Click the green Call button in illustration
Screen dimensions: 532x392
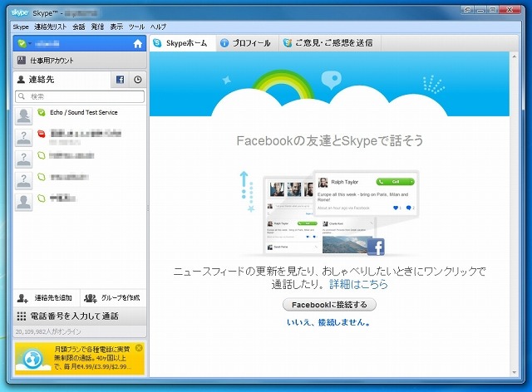click(395, 182)
